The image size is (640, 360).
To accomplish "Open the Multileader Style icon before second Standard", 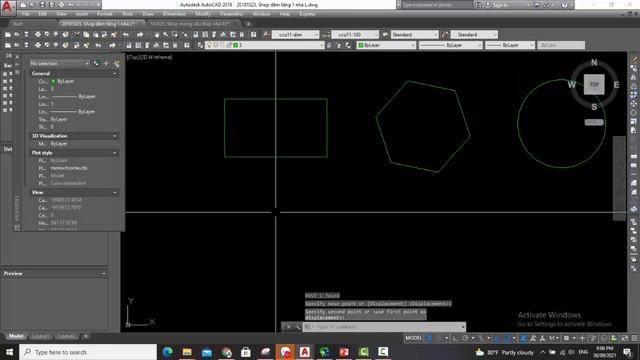I will point(445,35).
